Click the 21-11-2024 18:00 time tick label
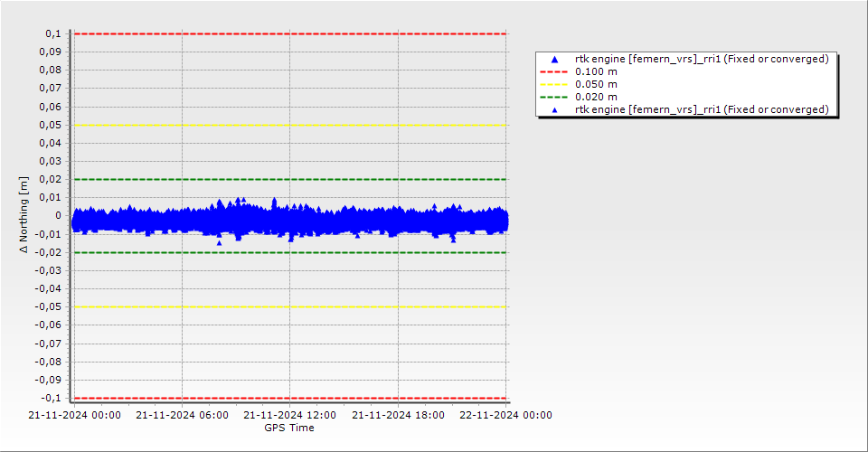868x452 pixels. point(398,416)
